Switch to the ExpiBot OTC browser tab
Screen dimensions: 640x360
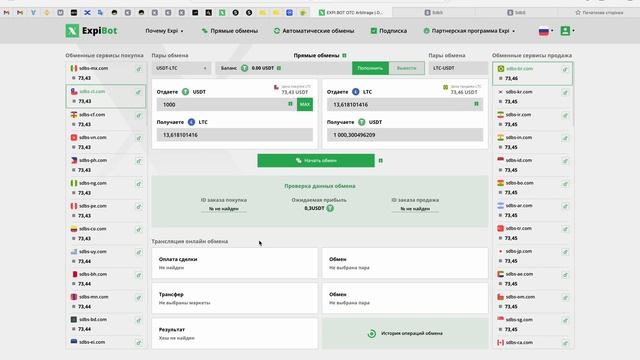(x=351, y=13)
